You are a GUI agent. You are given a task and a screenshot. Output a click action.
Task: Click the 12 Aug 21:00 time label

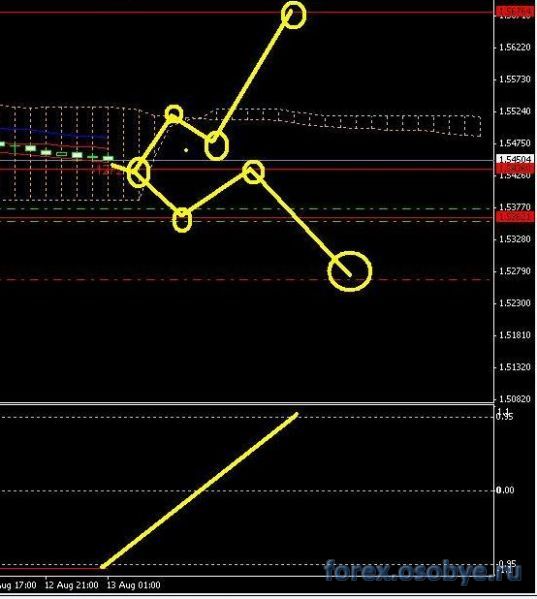click(x=71, y=585)
